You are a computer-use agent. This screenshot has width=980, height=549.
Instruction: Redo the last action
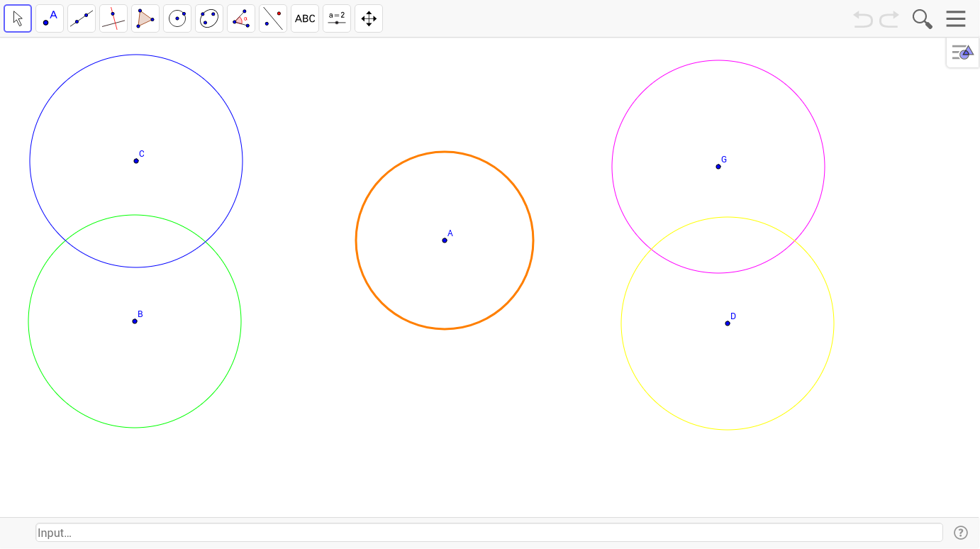pos(889,19)
